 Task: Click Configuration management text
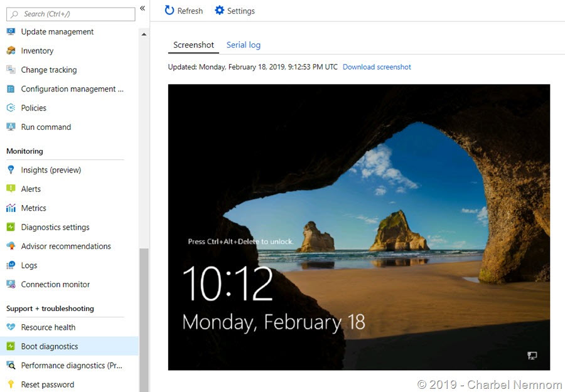pyautogui.click(x=72, y=89)
